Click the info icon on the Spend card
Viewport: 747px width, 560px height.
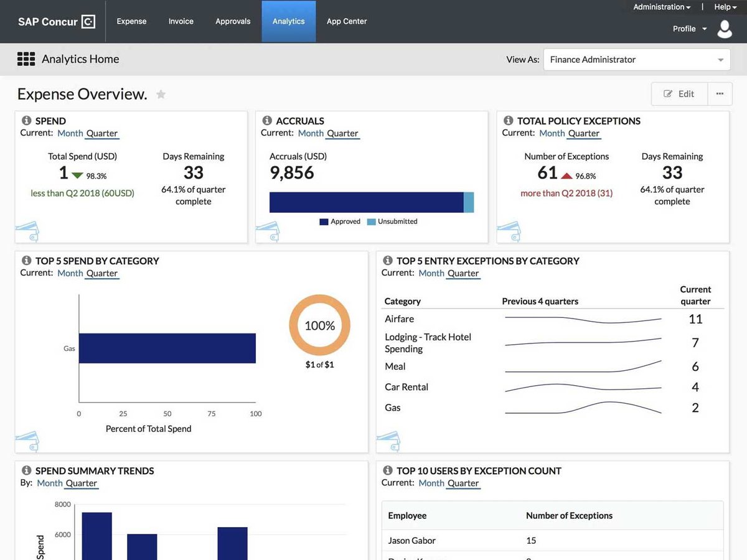point(27,121)
